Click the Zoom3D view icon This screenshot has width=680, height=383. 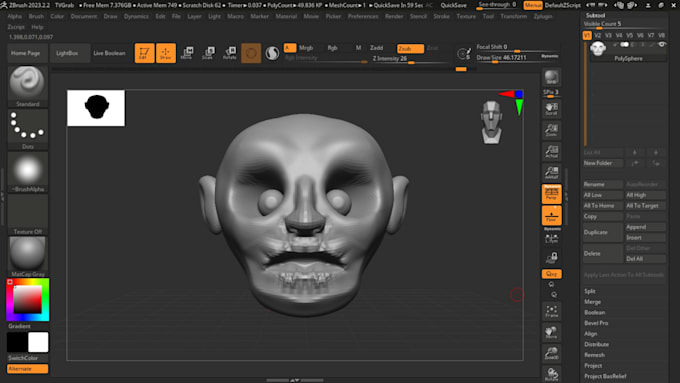[551, 354]
